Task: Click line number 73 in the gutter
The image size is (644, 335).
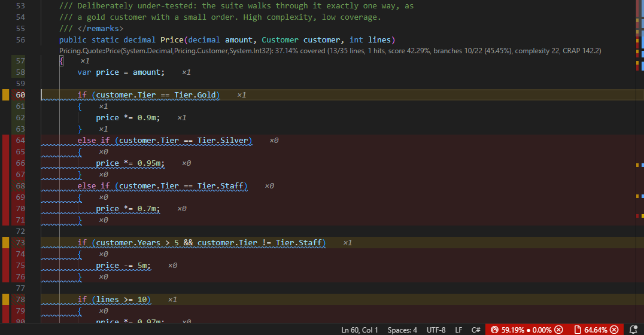Action: tap(20, 243)
